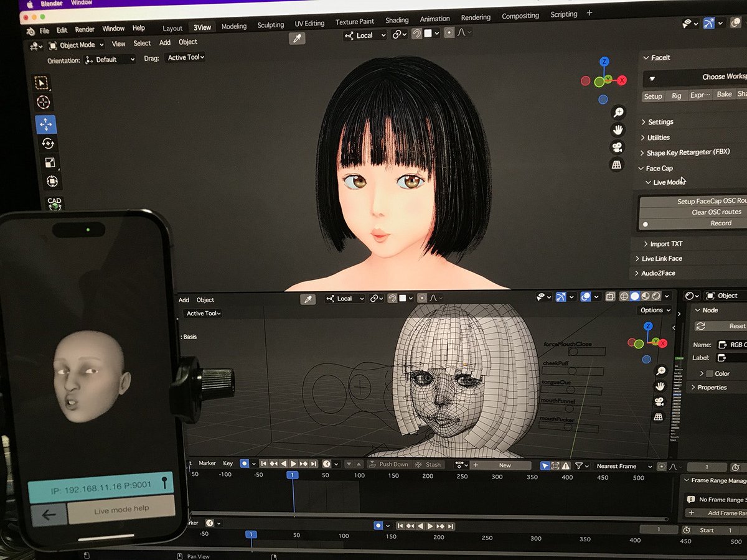Select wireframe shading in lower viewport
This screenshot has width=747, height=560.
pyautogui.click(x=624, y=297)
